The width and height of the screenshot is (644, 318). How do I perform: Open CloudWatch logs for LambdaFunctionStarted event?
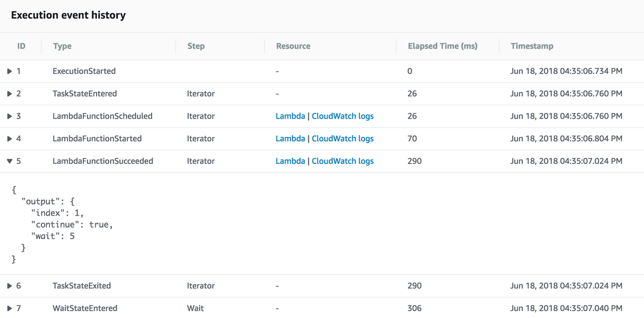pyautogui.click(x=342, y=139)
